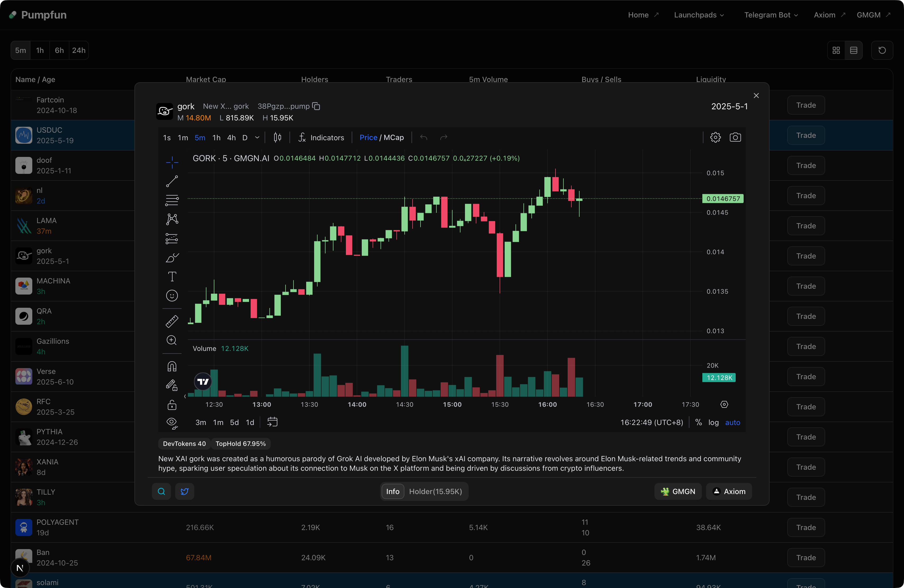
Task: Set chart date range to 5d
Action: point(234,422)
